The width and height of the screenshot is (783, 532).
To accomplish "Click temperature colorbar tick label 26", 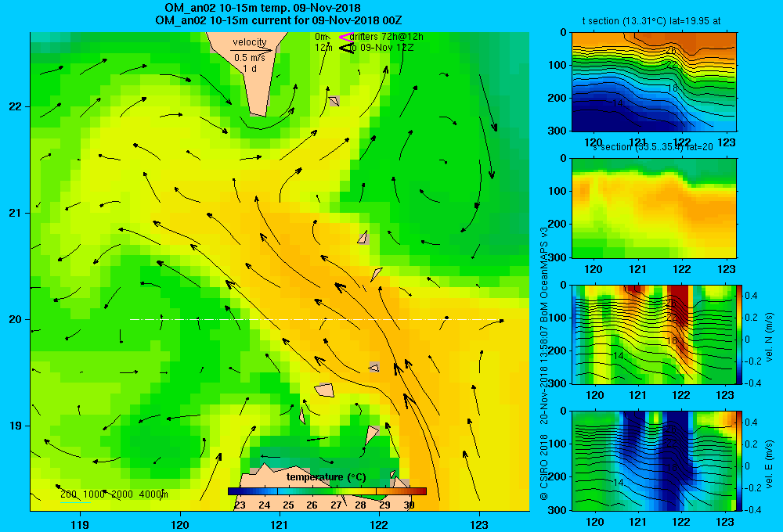I will click(x=312, y=505).
